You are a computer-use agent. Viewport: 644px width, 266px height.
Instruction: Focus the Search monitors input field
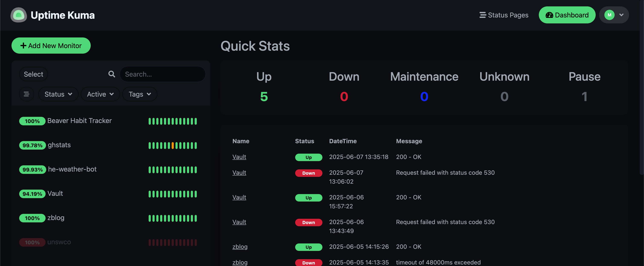tap(162, 74)
